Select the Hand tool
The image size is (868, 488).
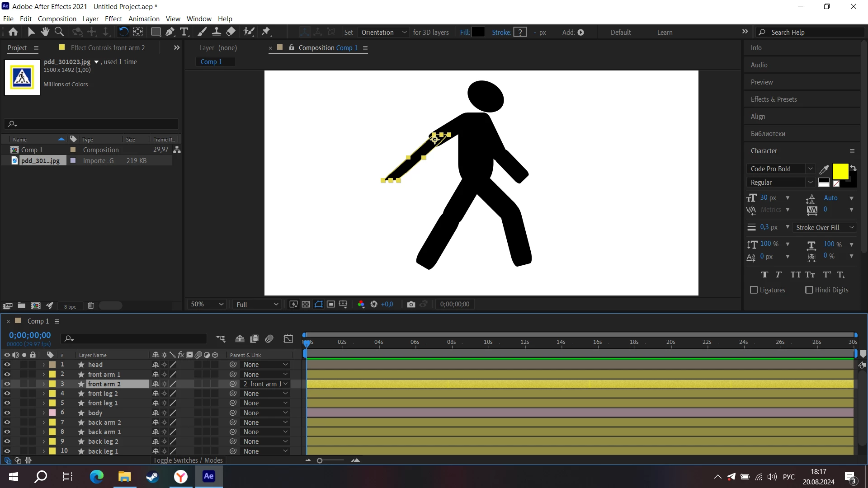pos(45,32)
